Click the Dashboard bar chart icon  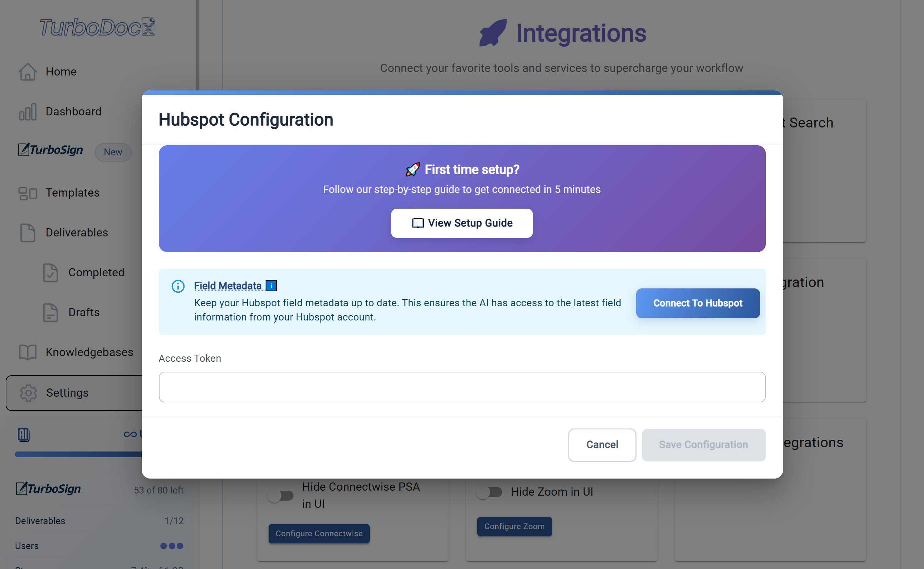(27, 112)
